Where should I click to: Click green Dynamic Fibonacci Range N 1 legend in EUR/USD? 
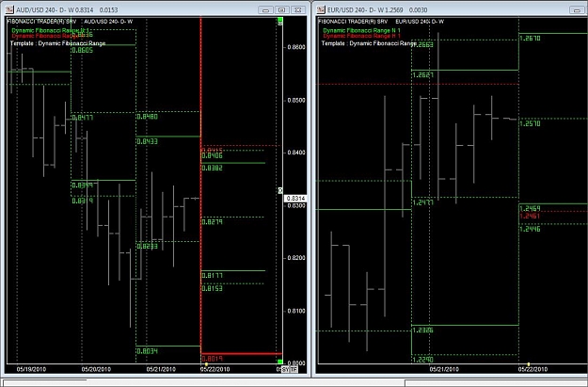click(361, 30)
